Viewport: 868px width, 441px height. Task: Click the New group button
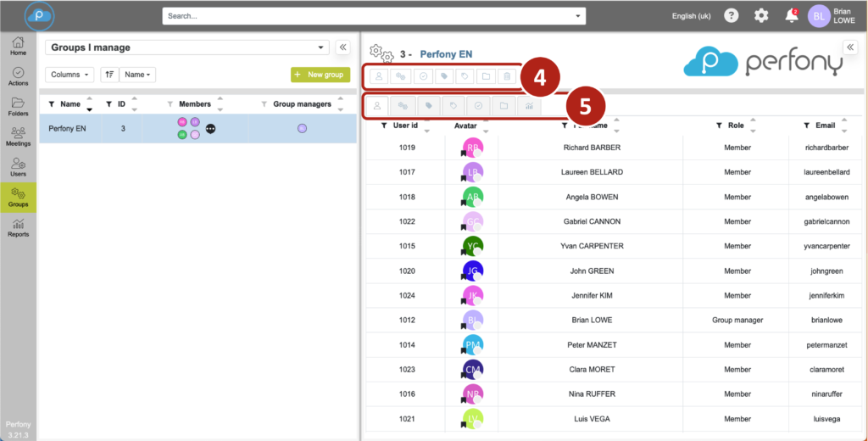320,75
